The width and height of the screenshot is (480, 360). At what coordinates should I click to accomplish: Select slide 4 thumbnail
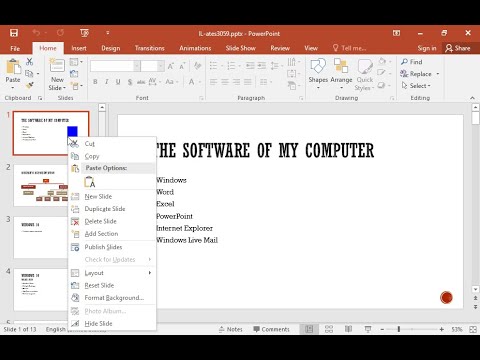tap(41, 289)
